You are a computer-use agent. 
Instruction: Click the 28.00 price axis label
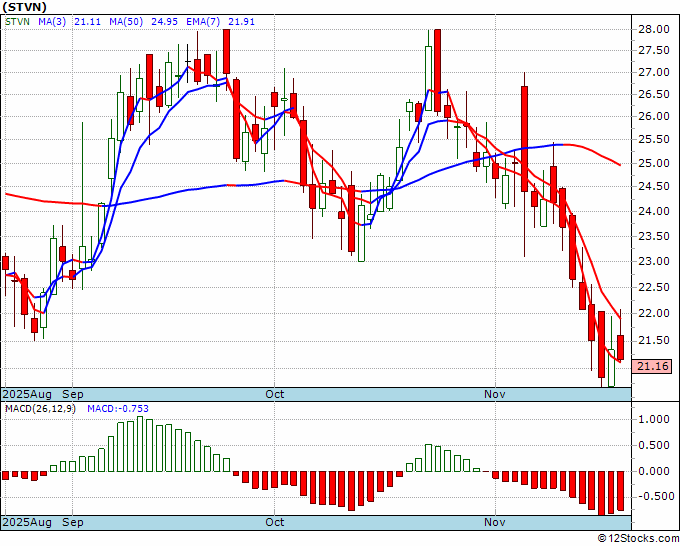(x=654, y=29)
